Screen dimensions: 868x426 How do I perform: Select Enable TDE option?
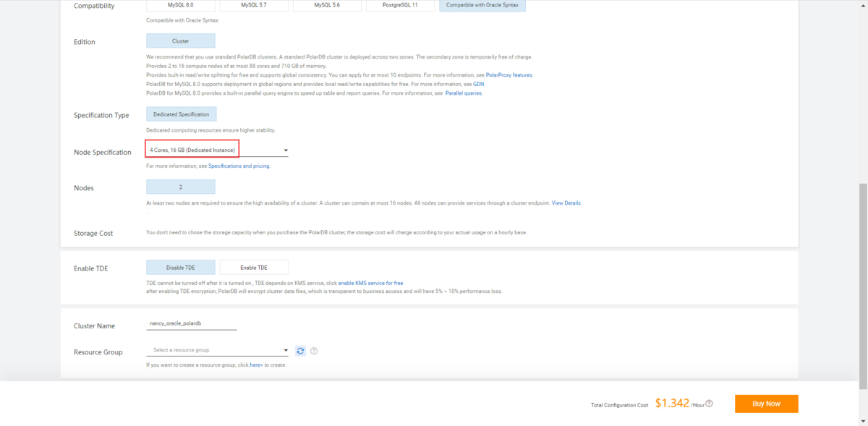[254, 268]
